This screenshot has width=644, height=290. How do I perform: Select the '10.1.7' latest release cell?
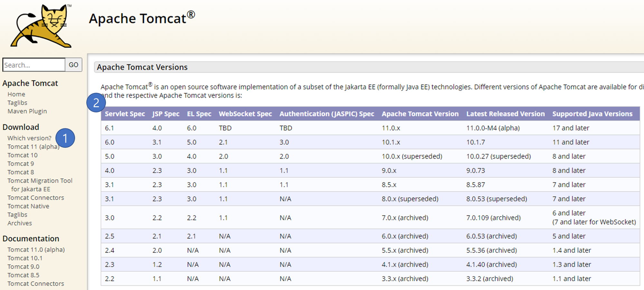pos(476,142)
